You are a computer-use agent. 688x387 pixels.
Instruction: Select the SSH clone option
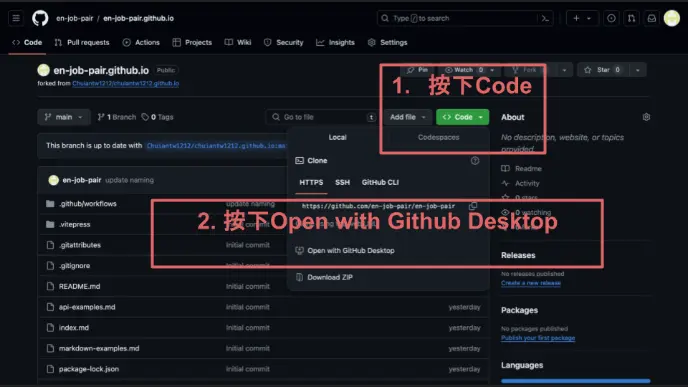(x=342, y=183)
